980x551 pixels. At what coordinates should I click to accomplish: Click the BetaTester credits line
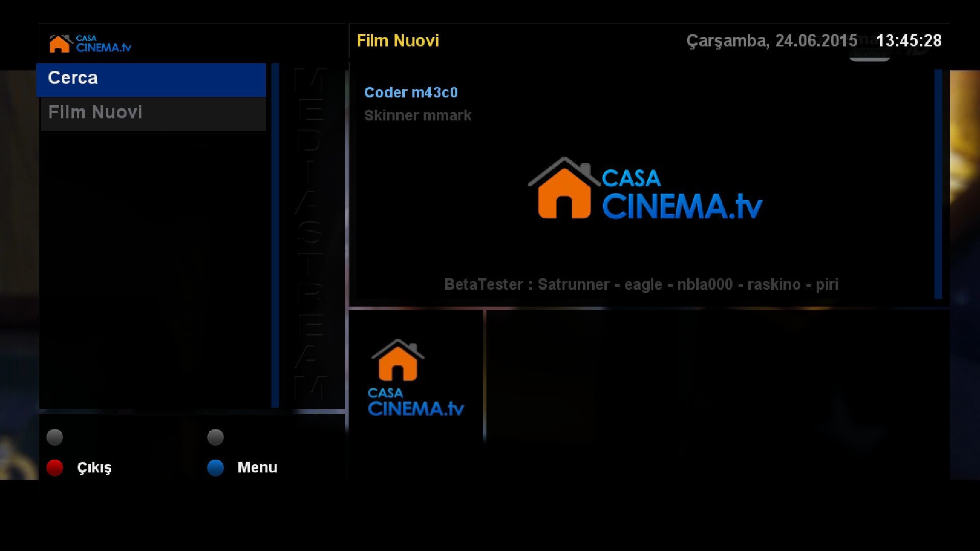point(641,284)
